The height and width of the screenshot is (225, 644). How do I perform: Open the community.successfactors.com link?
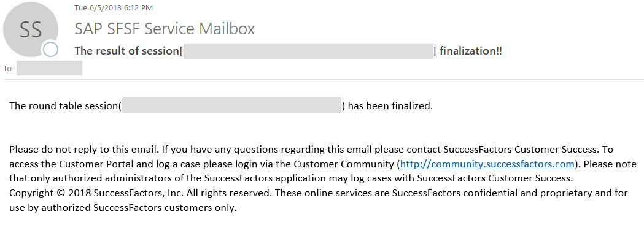(487, 164)
